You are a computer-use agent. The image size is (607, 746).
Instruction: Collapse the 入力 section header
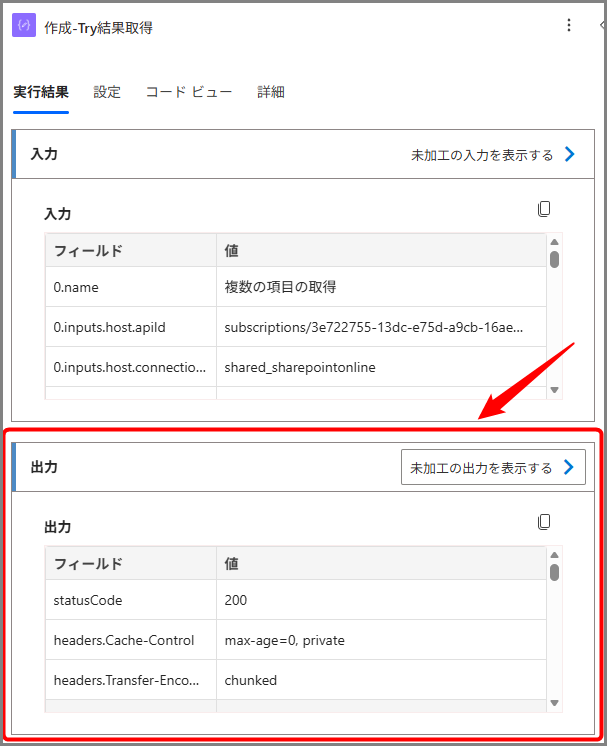(44, 155)
